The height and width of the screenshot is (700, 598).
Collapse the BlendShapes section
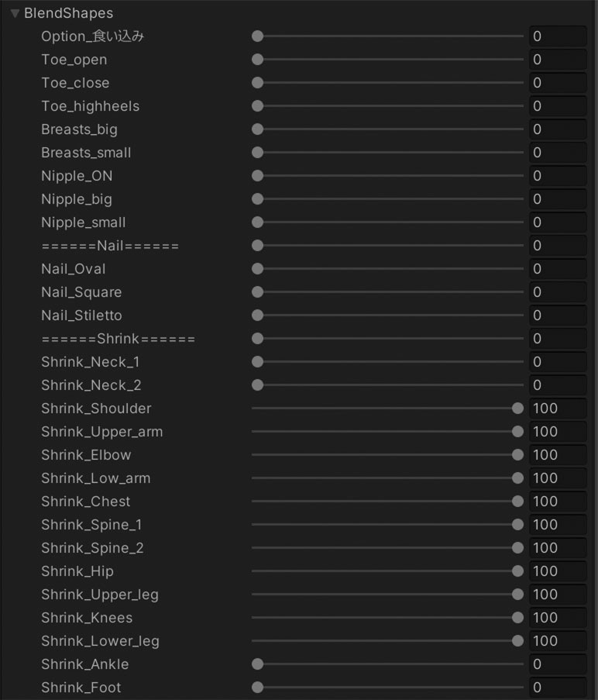tap(15, 13)
